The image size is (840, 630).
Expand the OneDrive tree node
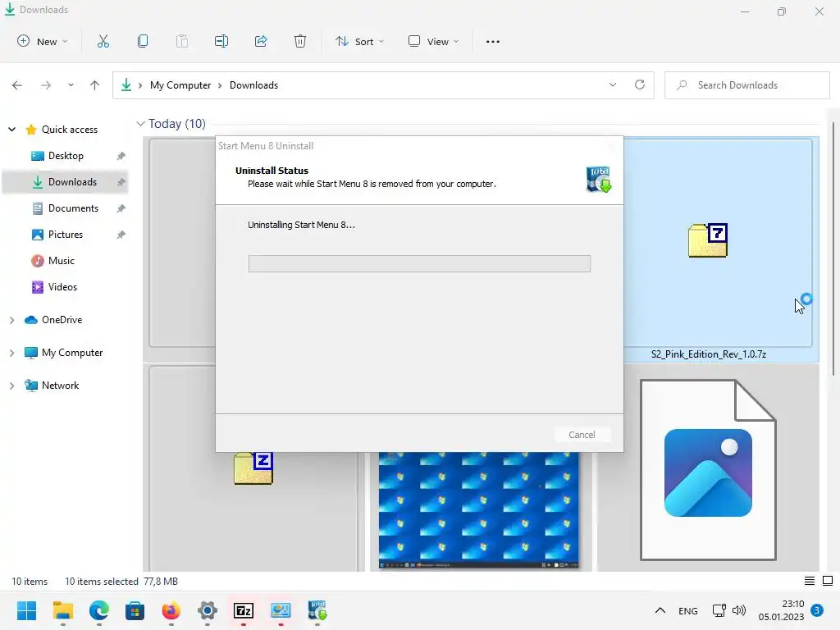[x=11, y=320]
